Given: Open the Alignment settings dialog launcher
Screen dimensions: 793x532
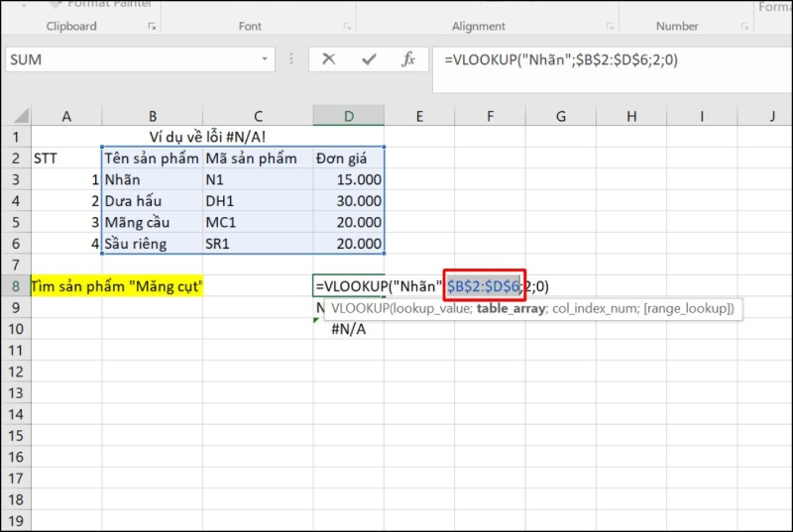Looking at the screenshot, I should tap(611, 27).
